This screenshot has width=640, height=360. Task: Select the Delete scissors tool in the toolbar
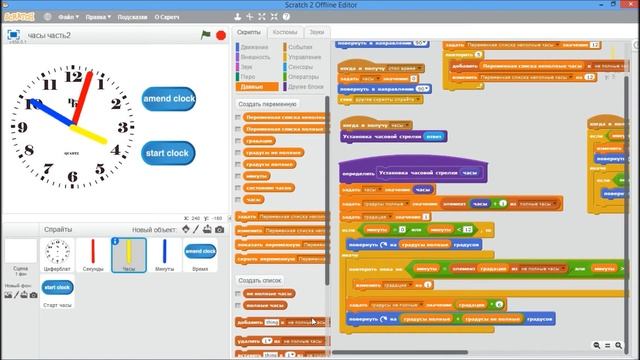(250, 17)
